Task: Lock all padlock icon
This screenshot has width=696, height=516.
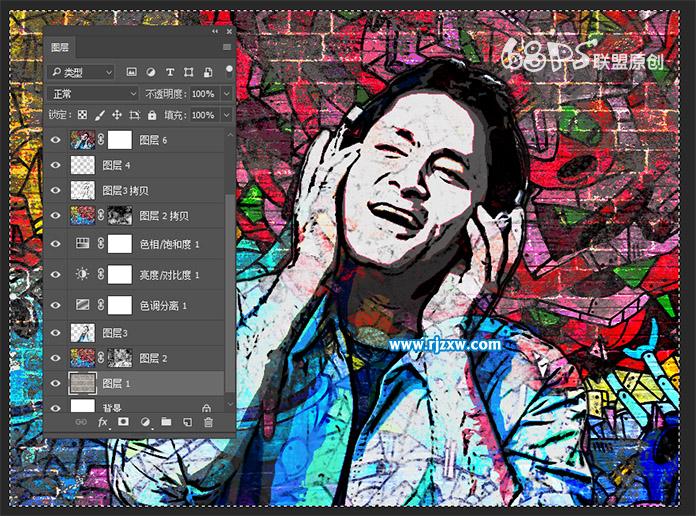Action: pyautogui.click(x=152, y=115)
